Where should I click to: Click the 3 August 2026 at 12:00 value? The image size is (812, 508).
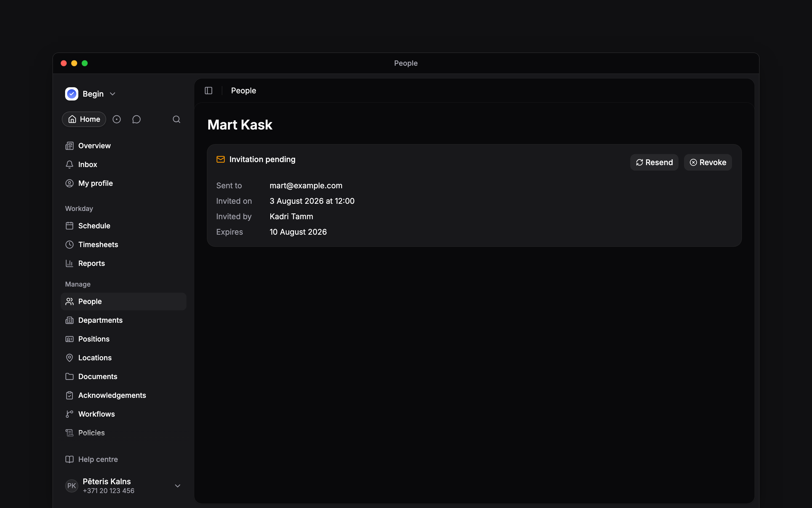[312, 201]
